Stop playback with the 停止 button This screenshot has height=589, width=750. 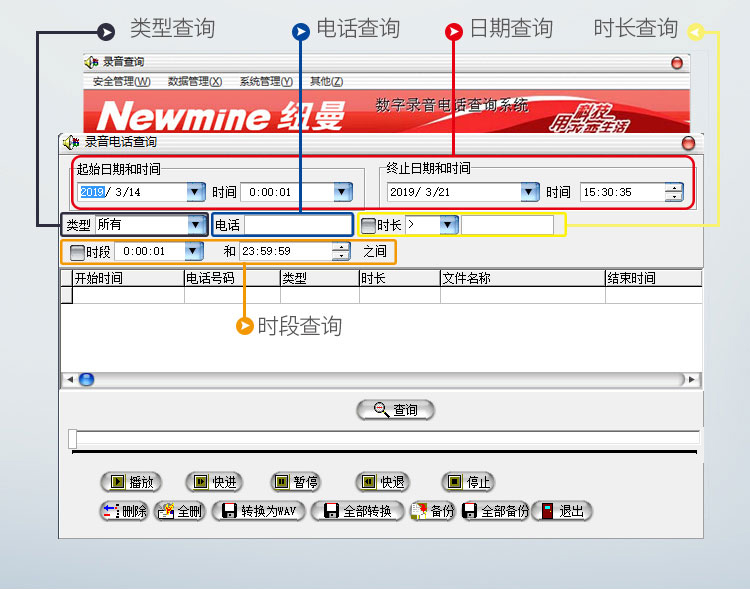coord(468,482)
